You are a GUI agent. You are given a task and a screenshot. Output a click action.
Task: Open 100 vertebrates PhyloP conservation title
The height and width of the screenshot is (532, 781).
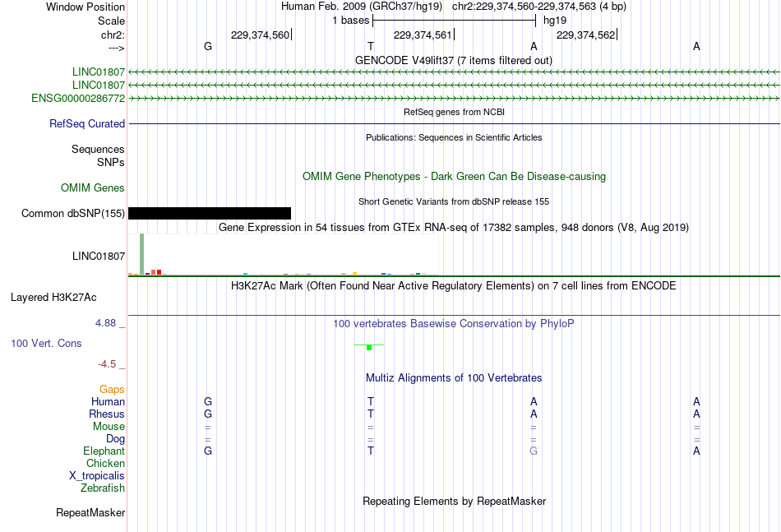pyautogui.click(x=453, y=324)
